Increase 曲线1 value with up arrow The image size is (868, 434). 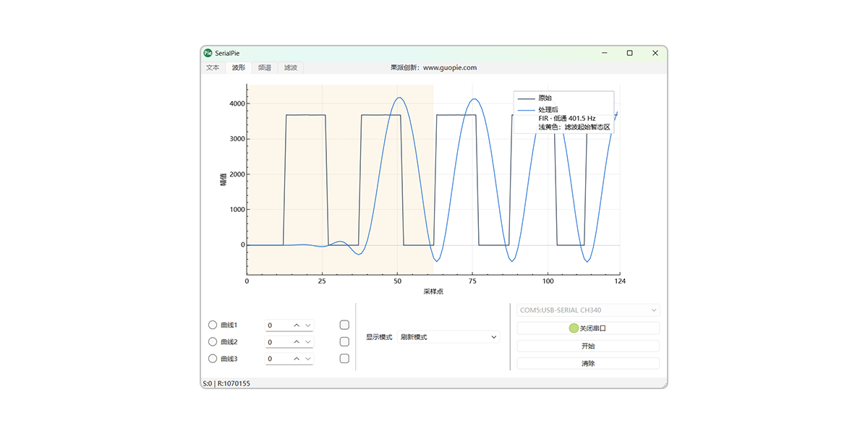tap(297, 325)
